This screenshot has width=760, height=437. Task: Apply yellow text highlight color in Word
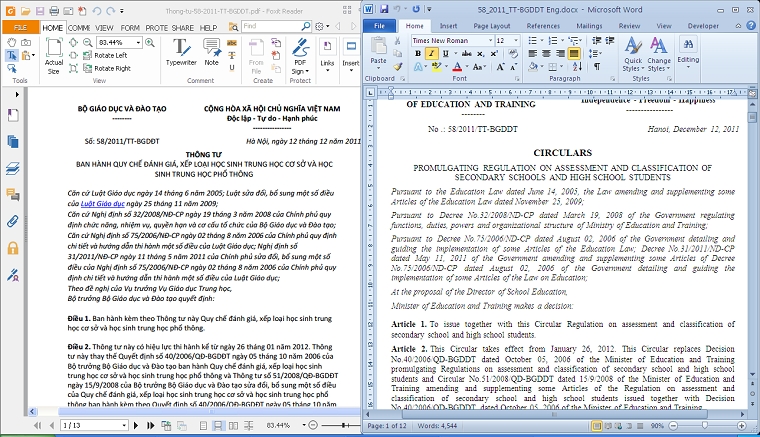tap(436, 67)
